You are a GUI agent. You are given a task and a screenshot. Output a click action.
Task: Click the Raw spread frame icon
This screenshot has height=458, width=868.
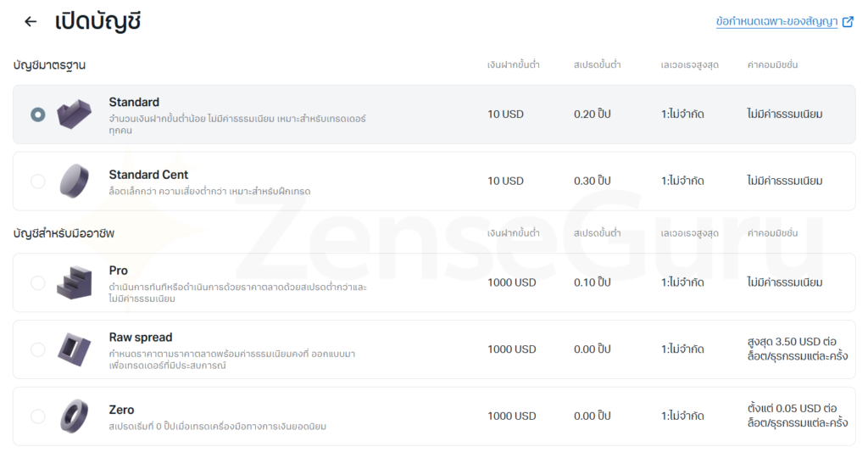tap(75, 349)
